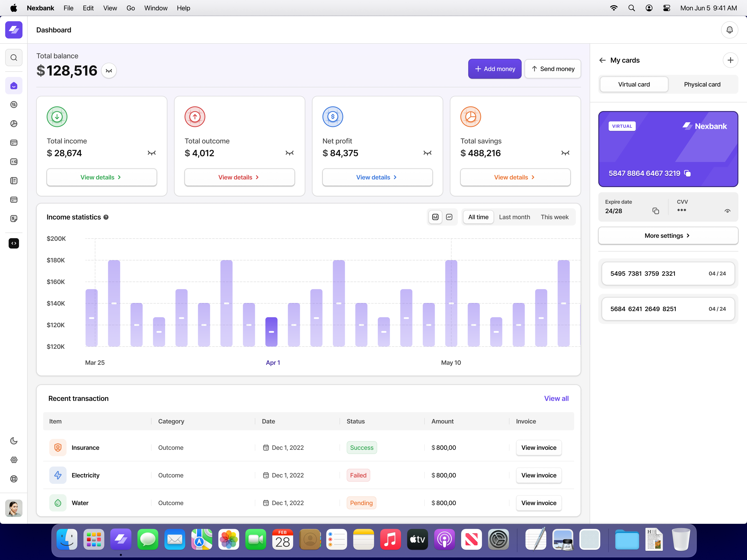The width and height of the screenshot is (747, 560).
Task: Click the notification bell icon
Action: point(729,30)
